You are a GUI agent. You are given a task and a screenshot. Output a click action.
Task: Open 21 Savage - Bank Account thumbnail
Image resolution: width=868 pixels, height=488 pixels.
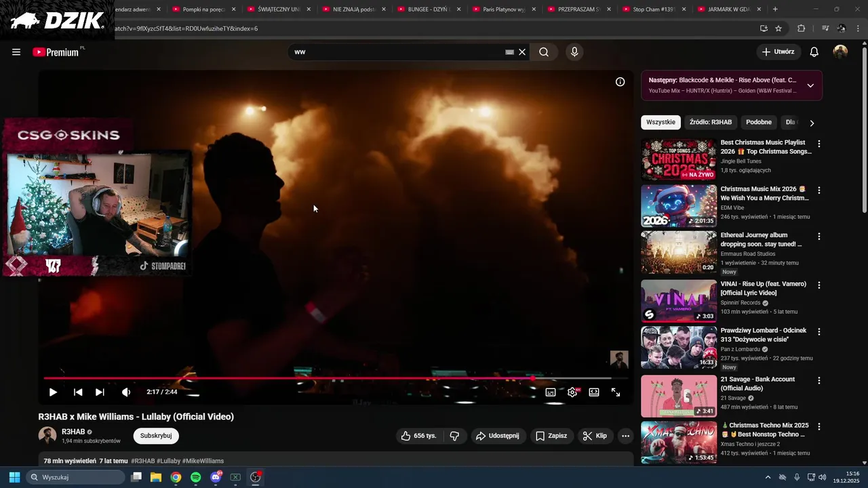tap(679, 396)
